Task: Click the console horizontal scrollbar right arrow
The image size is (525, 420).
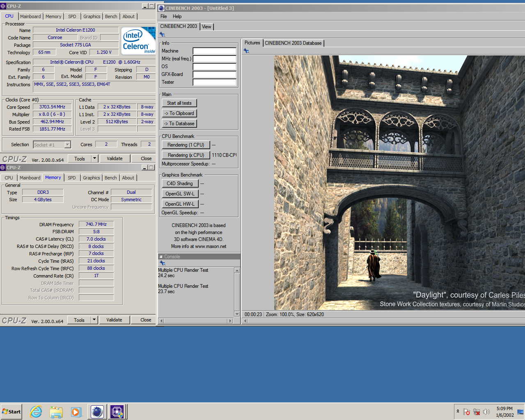Action: tap(230, 321)
